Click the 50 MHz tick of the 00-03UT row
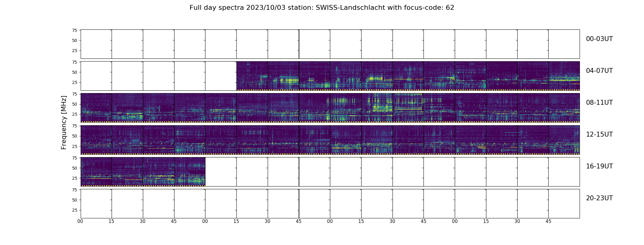This screenshot has width=644, height=245. pyautogui.click(x=75, y=40)
